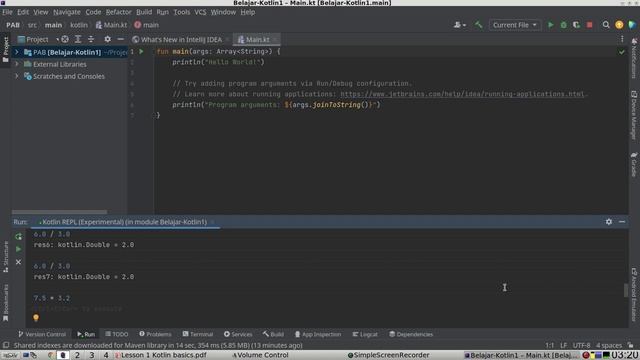Expand the External Libraries node
The image size is (640, 360).
[x=17, y=64]
